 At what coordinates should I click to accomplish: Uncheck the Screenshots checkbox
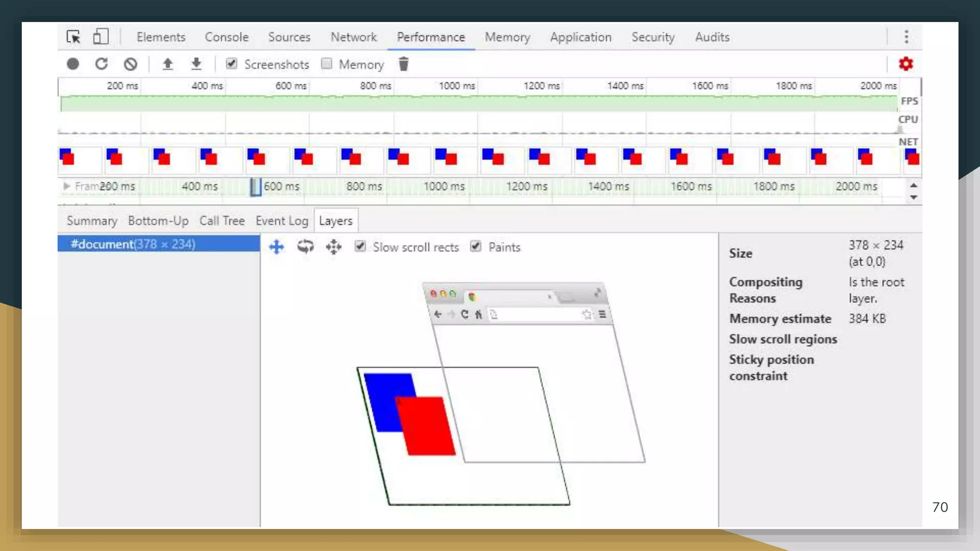click(x=232, y=64)
